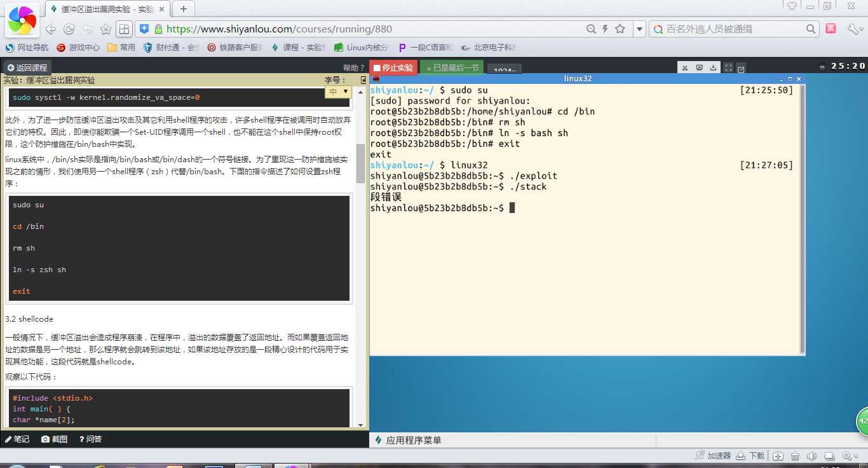
Task: Open 一段C语言 bookmark
Action: point(426,47)
